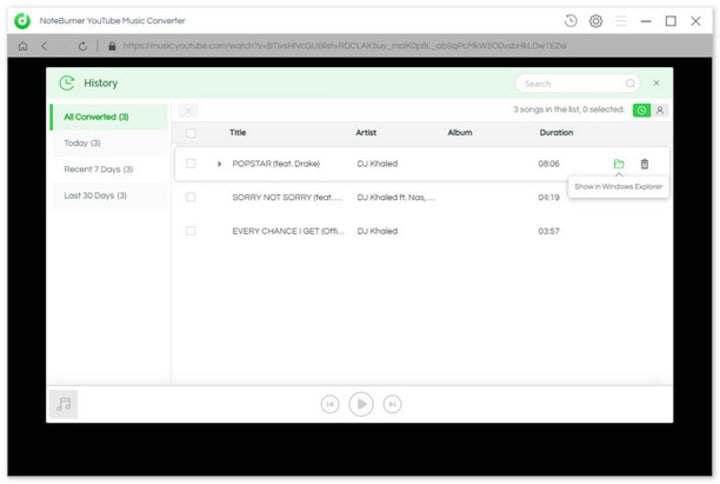The width and height of the screenshot is (720, 484).
Task: Check the SORRY NOT SORRY checkbox
Action: (191, 197)
